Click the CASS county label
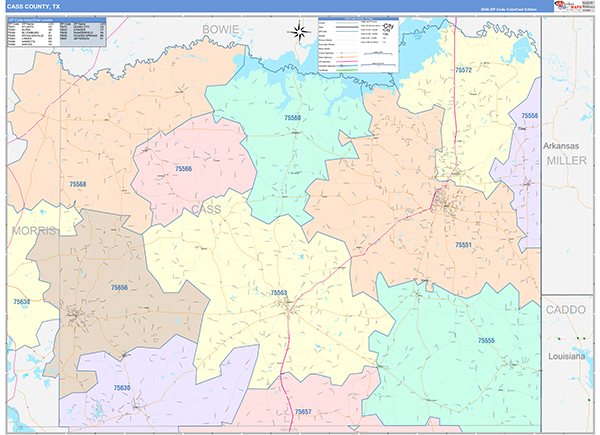The image size is (600, 435). pyautogui.click(x=206, y=210)
